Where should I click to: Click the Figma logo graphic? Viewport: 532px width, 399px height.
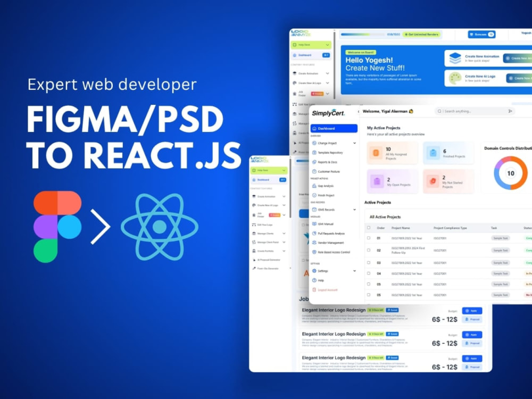(x=57, y=227)
